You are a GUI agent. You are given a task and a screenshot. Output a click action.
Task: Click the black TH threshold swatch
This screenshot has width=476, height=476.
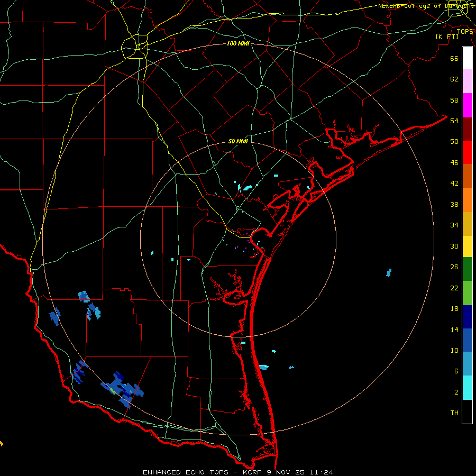pyautogui.click(x=467, y=411)
